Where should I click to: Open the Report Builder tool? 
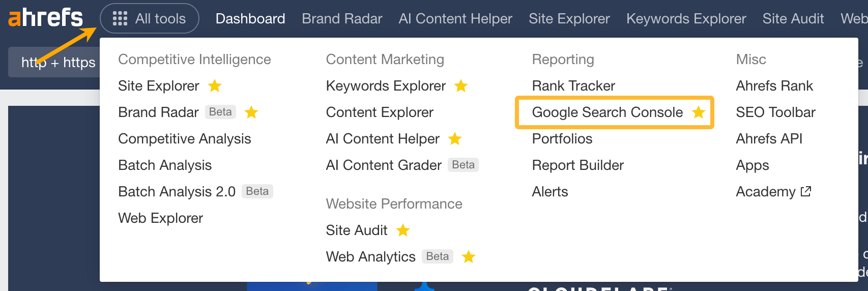pyautogui.click(x=577, y=165)
